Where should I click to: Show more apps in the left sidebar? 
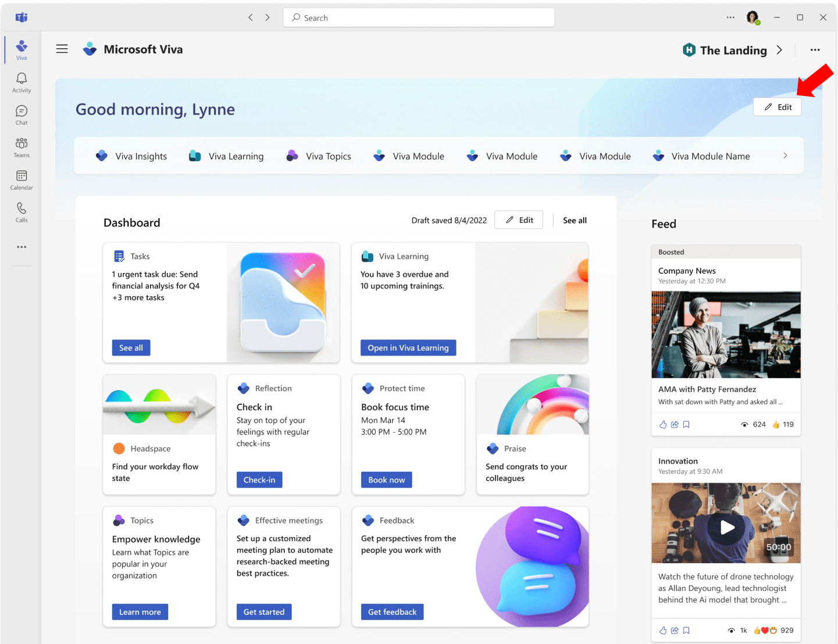pos(22,247)
